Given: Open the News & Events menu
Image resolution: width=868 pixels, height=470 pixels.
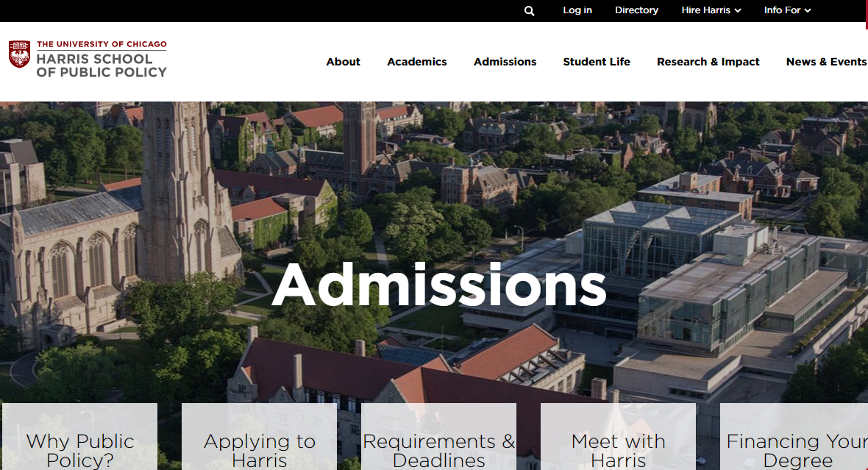Looking at the screenshot, I should click(826, 62).
